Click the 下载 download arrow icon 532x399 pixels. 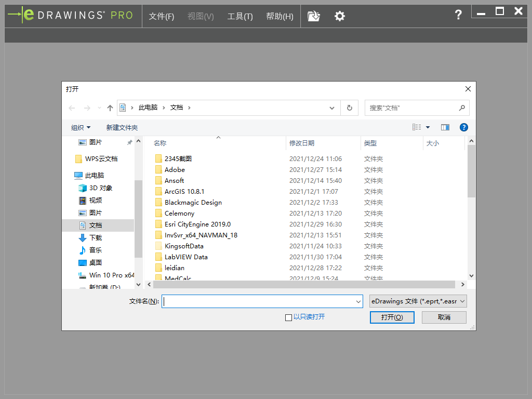83,238
